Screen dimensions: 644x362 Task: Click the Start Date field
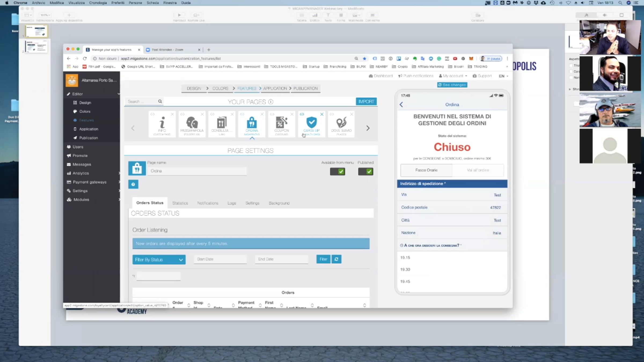pos(220,259)
